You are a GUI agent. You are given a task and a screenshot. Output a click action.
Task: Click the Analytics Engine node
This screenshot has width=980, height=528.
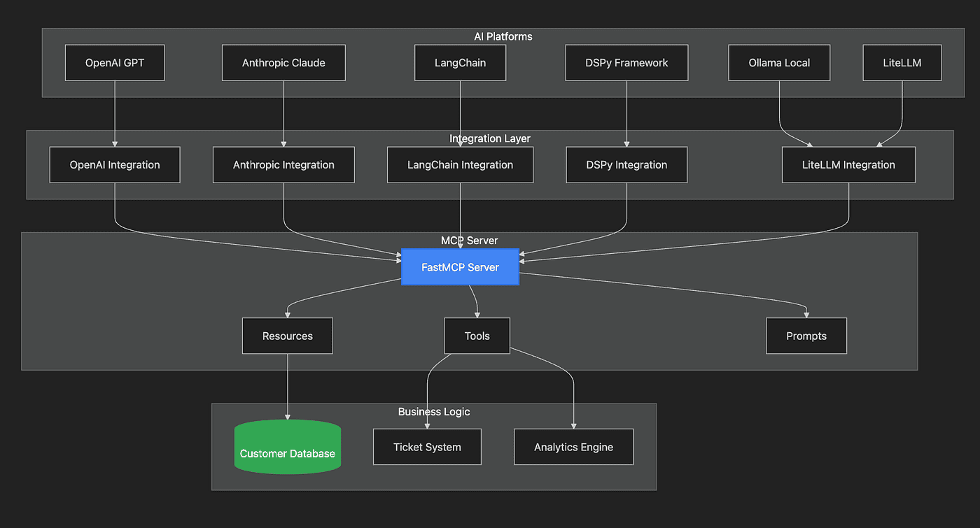(573, 447)
